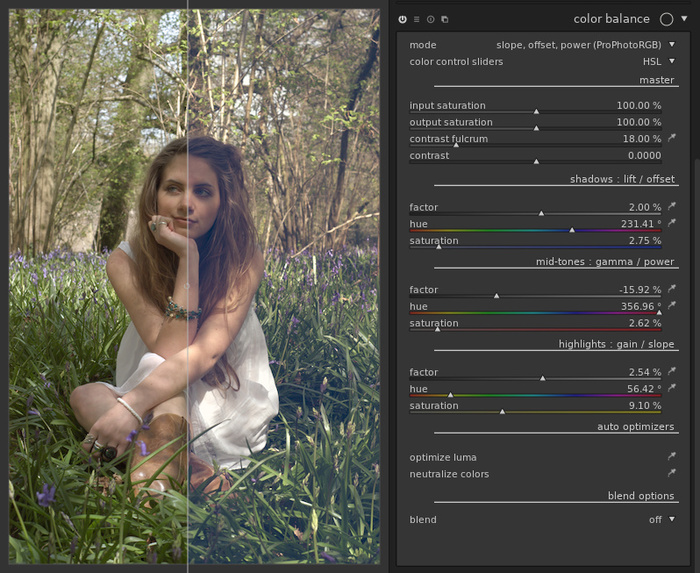Viewport: 700px width, 573px height.
Task: Click the split-view divider line on the photo
Action: 188,300
